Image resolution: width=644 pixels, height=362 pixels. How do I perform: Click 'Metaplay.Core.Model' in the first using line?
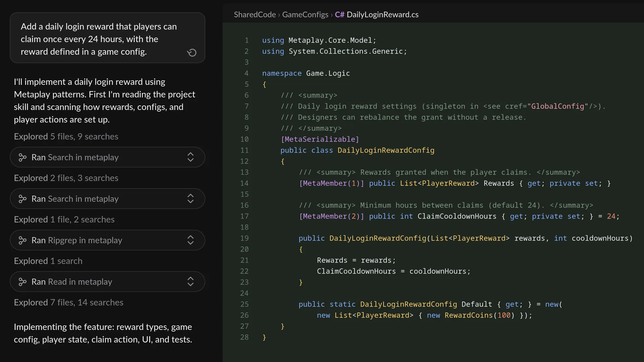330,40
